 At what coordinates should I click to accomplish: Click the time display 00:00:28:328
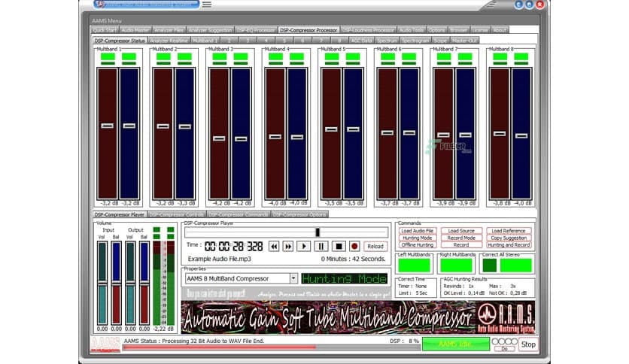click(x=233, y=246)
